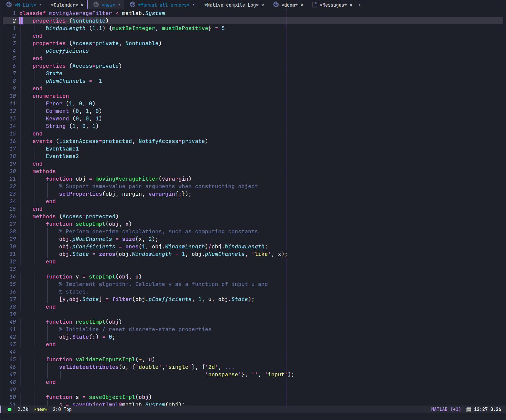The width and height of the screenshot is (506, 420).
Task: Close the *Calendar* tab with its x
Action: point(82,5)
